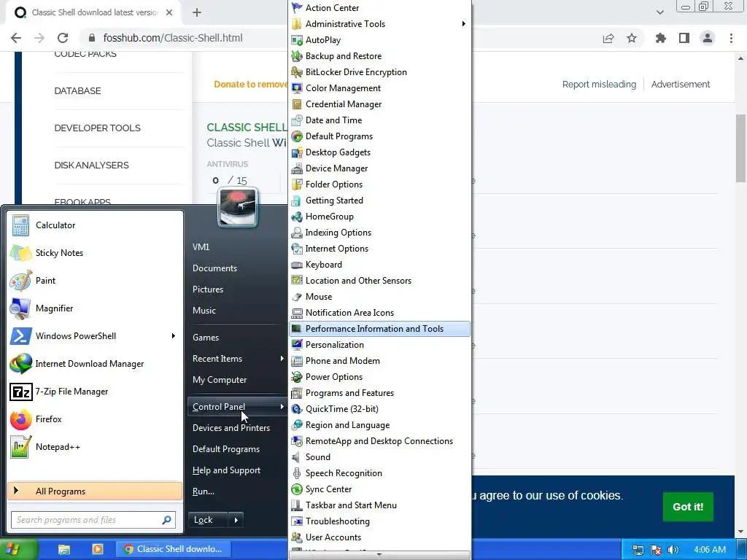The height and width of the screenshot is (560, 747).
Task: Click the Power Options icon
Action: (x=297, y=377)
